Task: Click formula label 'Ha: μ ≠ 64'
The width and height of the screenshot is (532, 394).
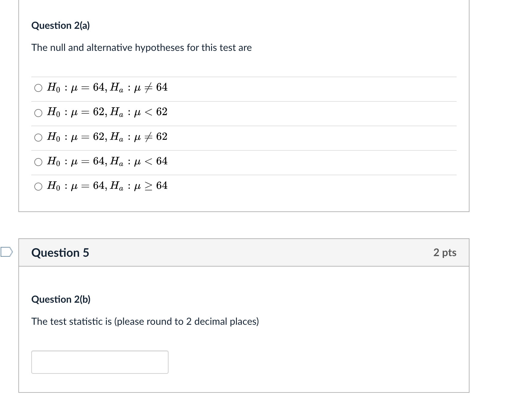Action: coord(139,88)
